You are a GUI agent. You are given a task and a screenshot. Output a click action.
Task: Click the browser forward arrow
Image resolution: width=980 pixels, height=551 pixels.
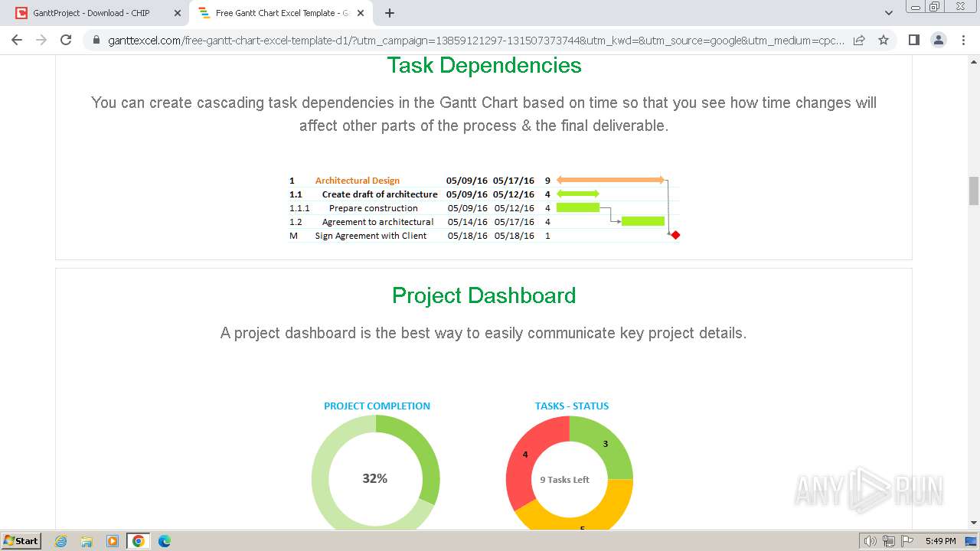[41, 40]
